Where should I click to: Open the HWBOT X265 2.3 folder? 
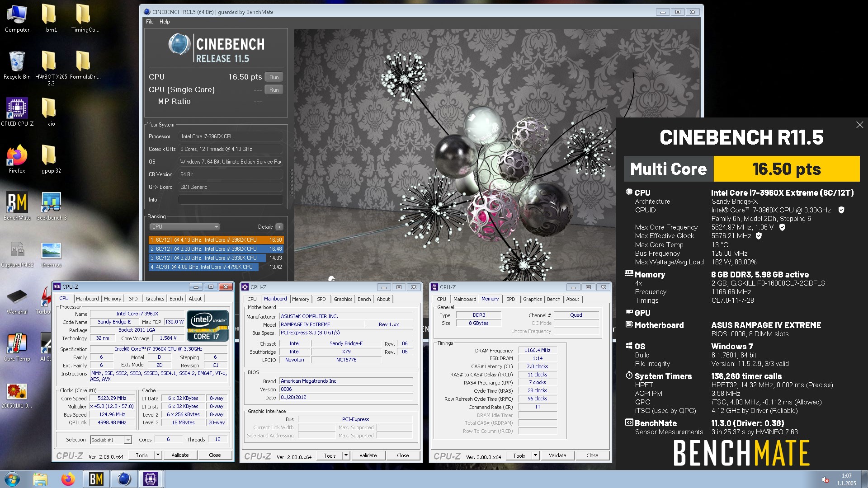[51, 68]
